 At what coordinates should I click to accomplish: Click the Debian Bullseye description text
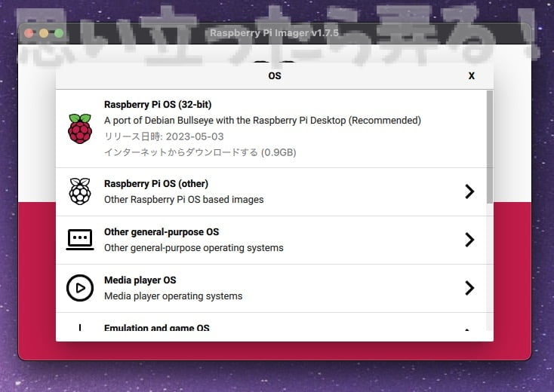click(x=262, y=121)
